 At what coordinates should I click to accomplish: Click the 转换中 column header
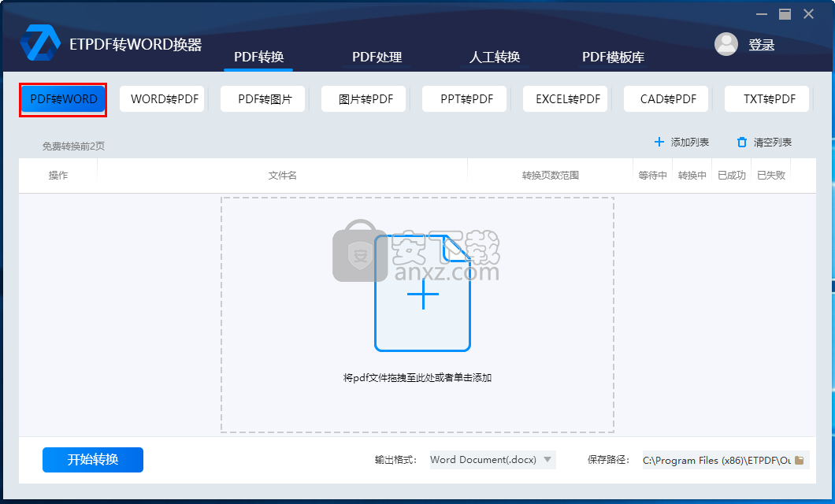(x=692, y=176)
